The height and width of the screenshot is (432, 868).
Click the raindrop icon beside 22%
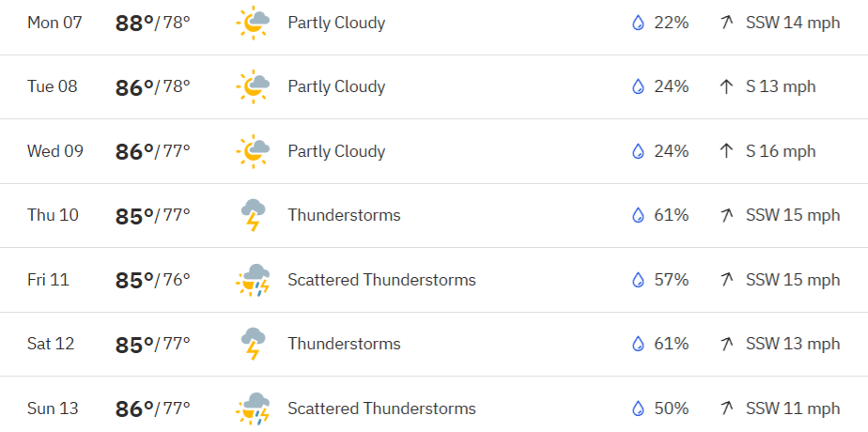point(638,23)
